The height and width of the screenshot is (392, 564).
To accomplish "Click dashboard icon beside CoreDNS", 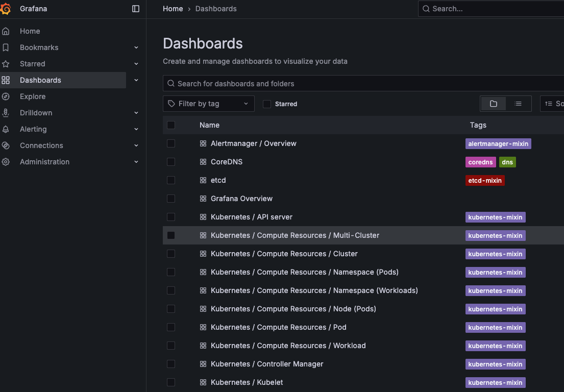I will pyautogui.click(x=203, y=162).
